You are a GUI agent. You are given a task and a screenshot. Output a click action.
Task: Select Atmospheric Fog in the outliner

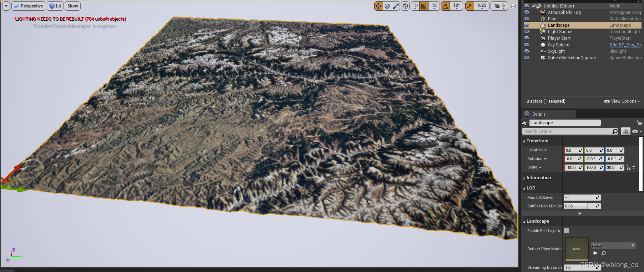tap(564, 12)
